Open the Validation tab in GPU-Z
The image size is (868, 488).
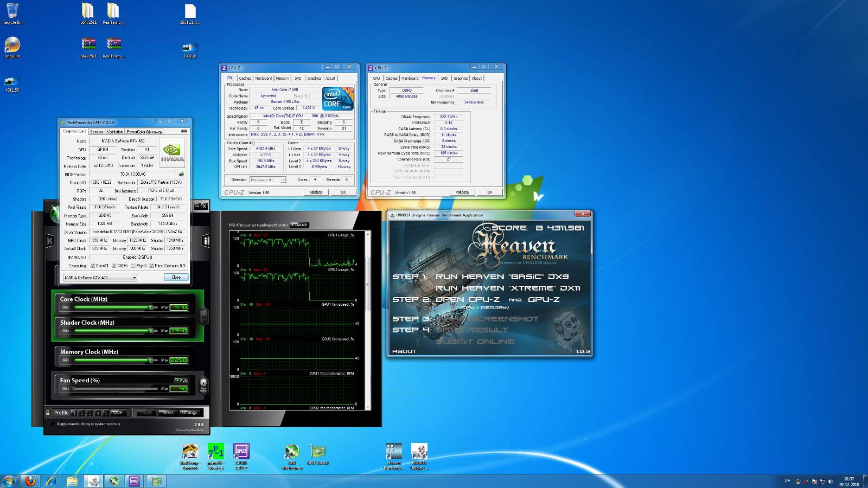pos(115,132)
